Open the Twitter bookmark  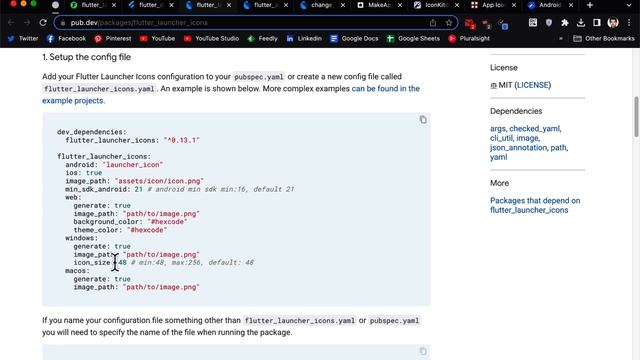point(23,38)
